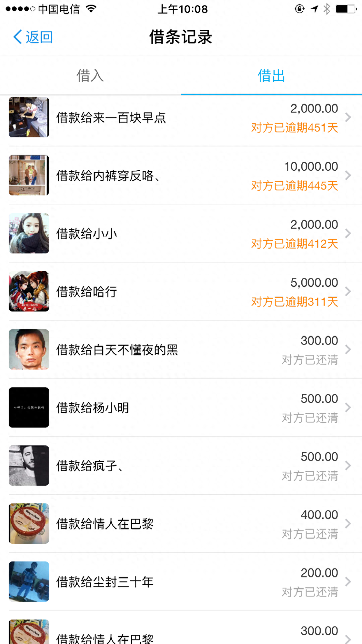Tap the location arrow status icon
This screenshot has height=644, width=362.
coord(314,9)
